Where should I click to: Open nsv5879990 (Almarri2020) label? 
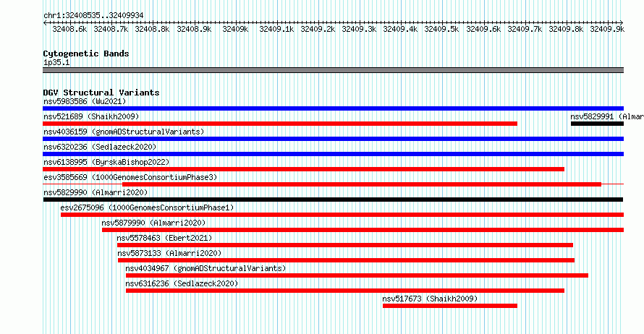(x=153, y=223)
